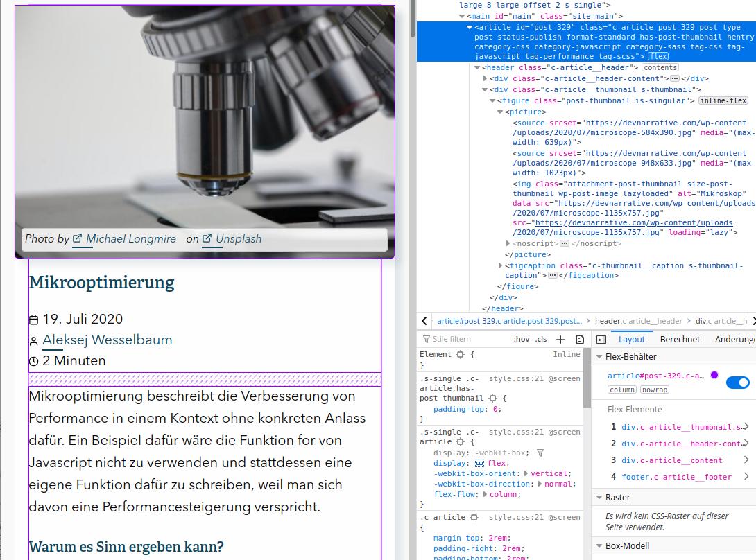Select flex item div.c-article__content in the list

(672, 460)
